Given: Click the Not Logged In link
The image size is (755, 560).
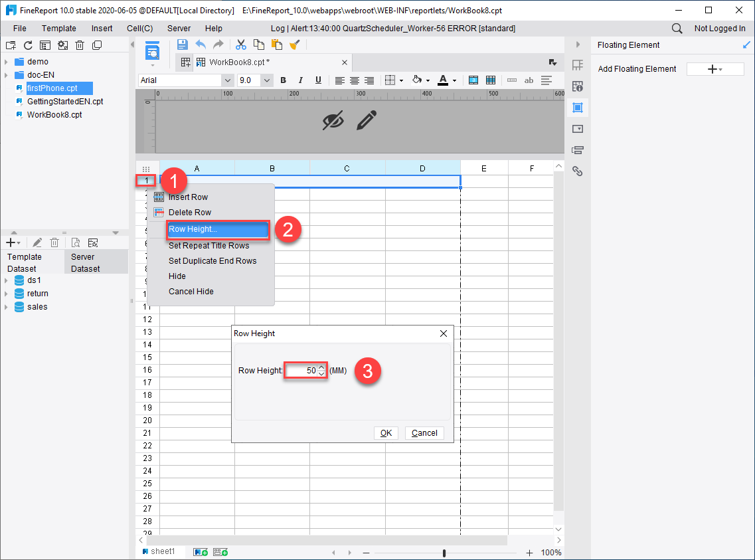Looking at the screenshot, I should tap(719, 29).
